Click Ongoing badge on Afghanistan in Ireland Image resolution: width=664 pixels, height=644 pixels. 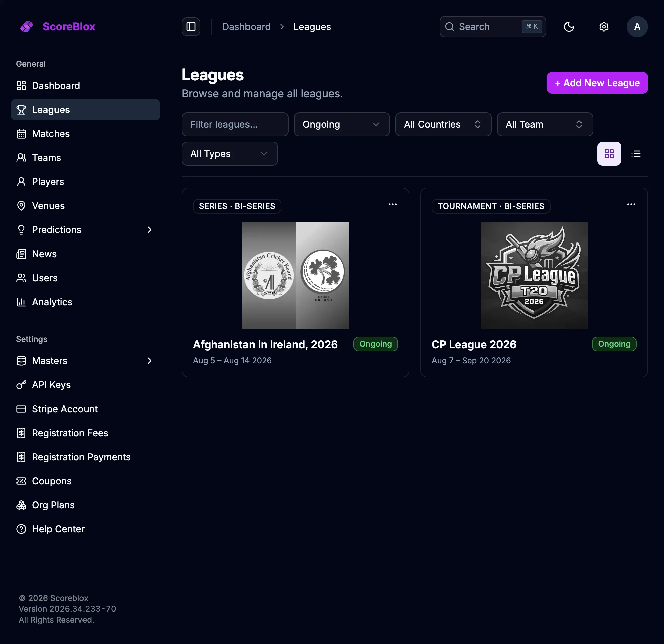375,344
